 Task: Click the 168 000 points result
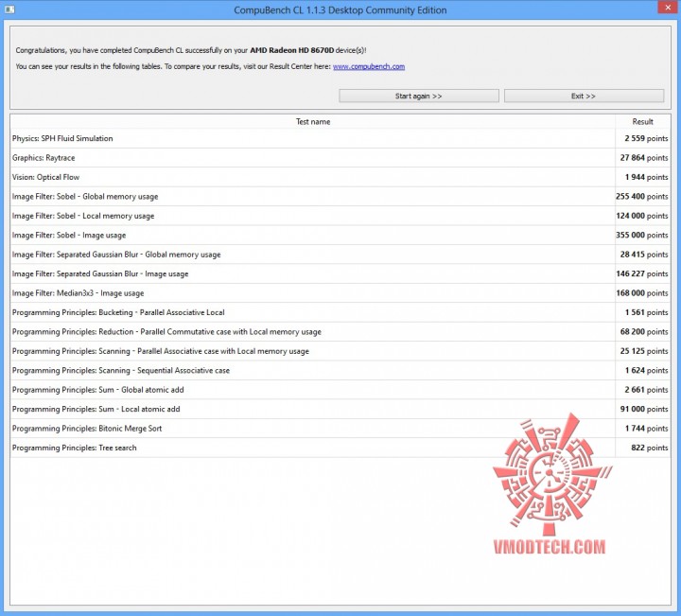click(x=642, y=293)
